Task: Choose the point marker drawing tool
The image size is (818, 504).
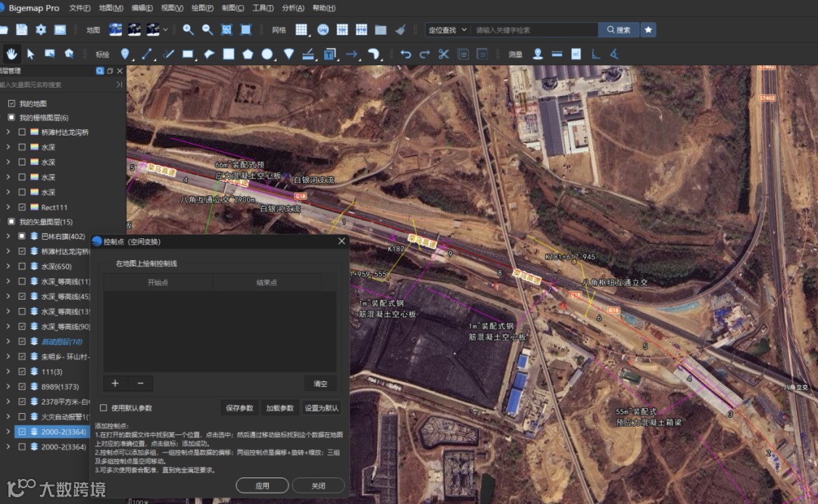Action: click(125, 54)
